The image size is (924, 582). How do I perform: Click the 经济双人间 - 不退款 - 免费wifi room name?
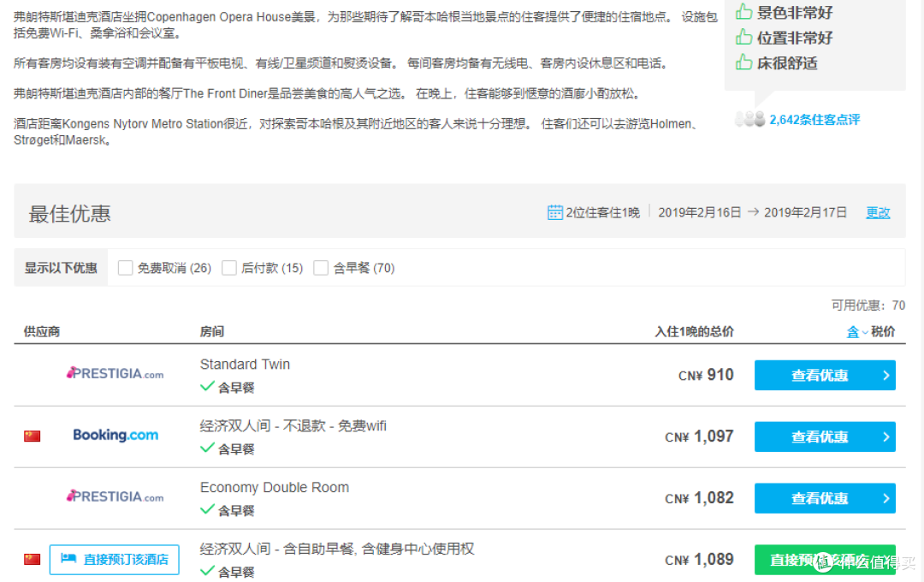click(x=293, y=425)
